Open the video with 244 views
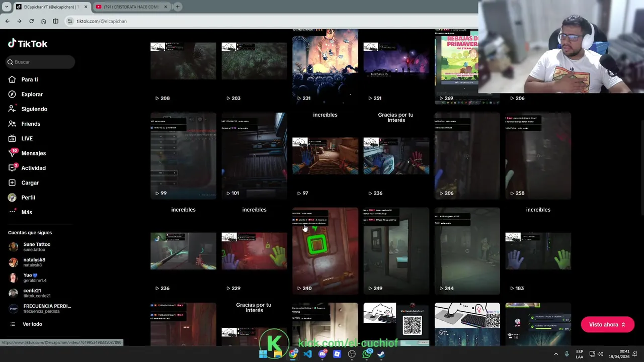Image resolution: width=644 pixels, height=362 pixels. 467,251
